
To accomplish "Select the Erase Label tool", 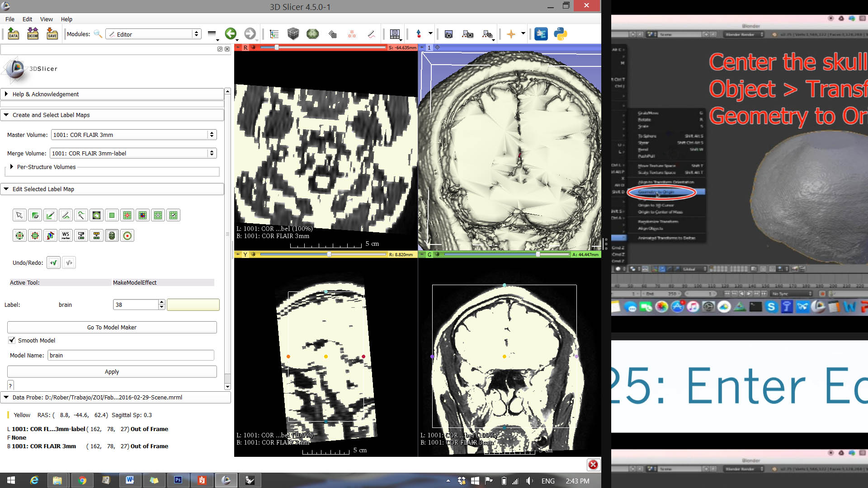I will (x=35, y=216).
